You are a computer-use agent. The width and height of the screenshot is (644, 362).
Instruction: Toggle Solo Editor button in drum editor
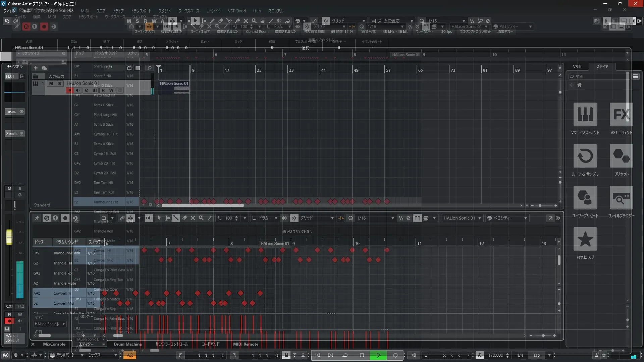pyautogui.click(x=47, y=218)
